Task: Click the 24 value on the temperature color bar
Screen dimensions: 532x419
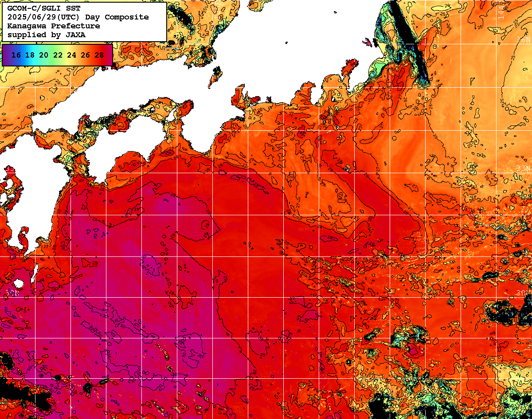Action: (71, 55)
